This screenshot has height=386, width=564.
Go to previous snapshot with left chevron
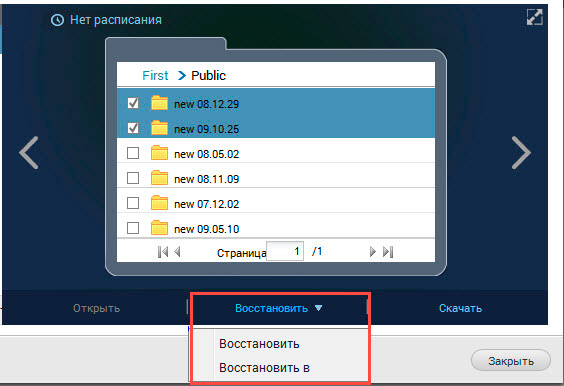(29, 153)
